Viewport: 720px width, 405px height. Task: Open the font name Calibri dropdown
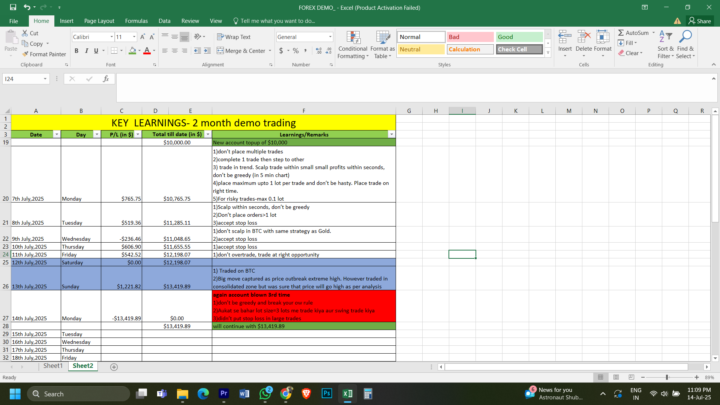(x=111, y=37)
